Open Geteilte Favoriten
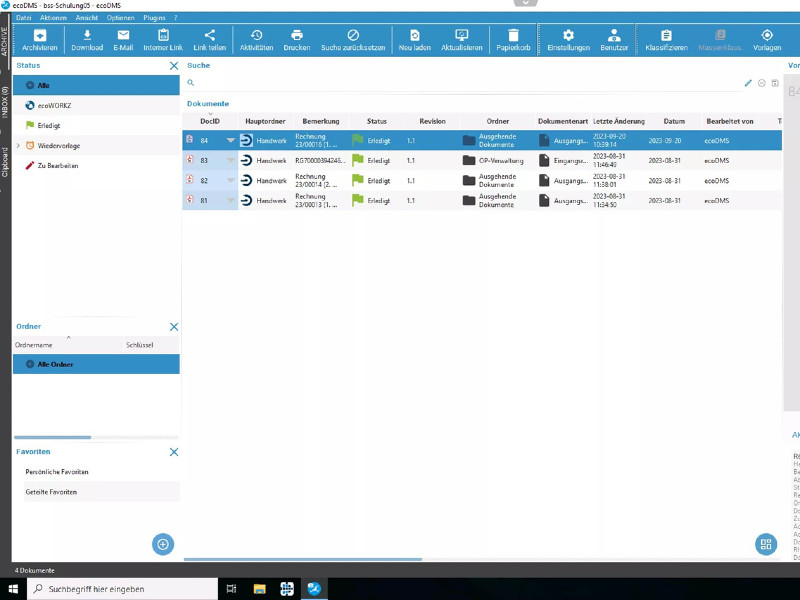The image size is (800, 600). click(x=102, y=492)
